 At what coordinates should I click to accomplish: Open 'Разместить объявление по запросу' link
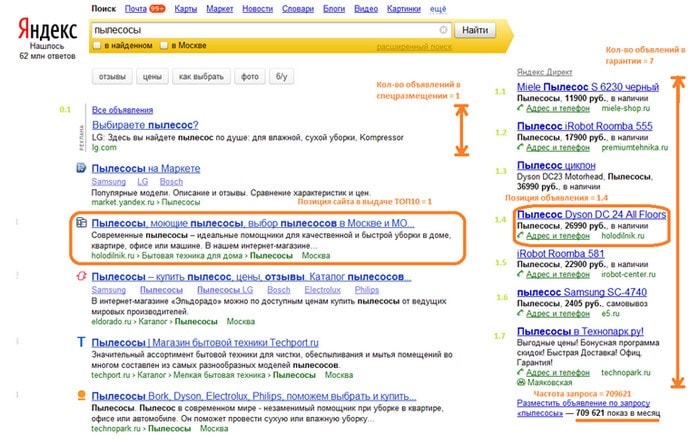(583, 403)
